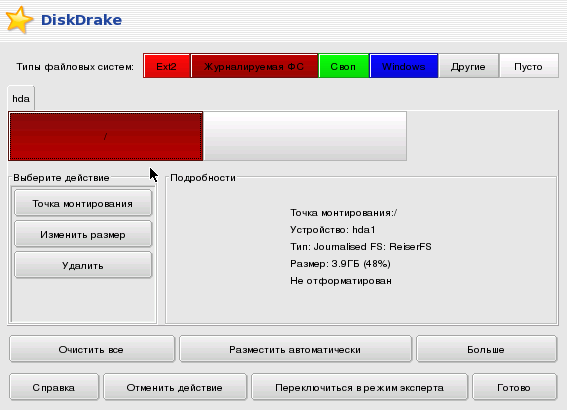
Task: Choose the Другие filesystem type button
Action: pos(468,66)
